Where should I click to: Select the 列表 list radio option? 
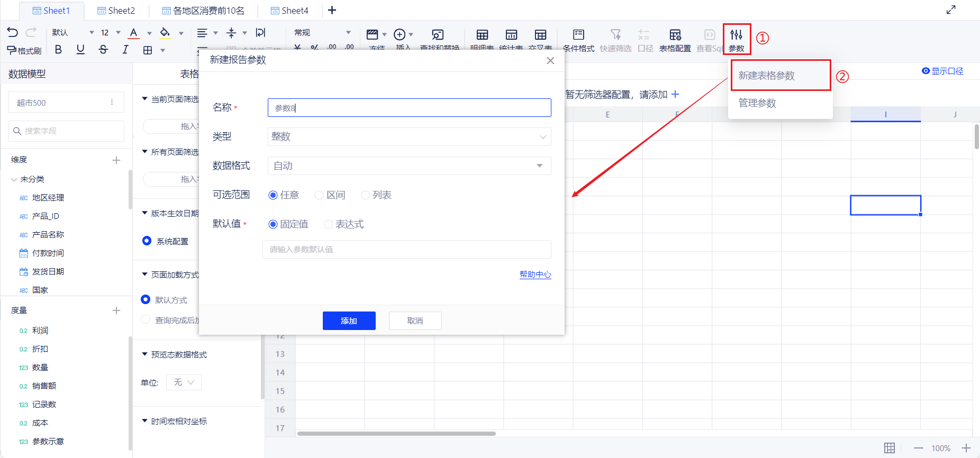365,195
